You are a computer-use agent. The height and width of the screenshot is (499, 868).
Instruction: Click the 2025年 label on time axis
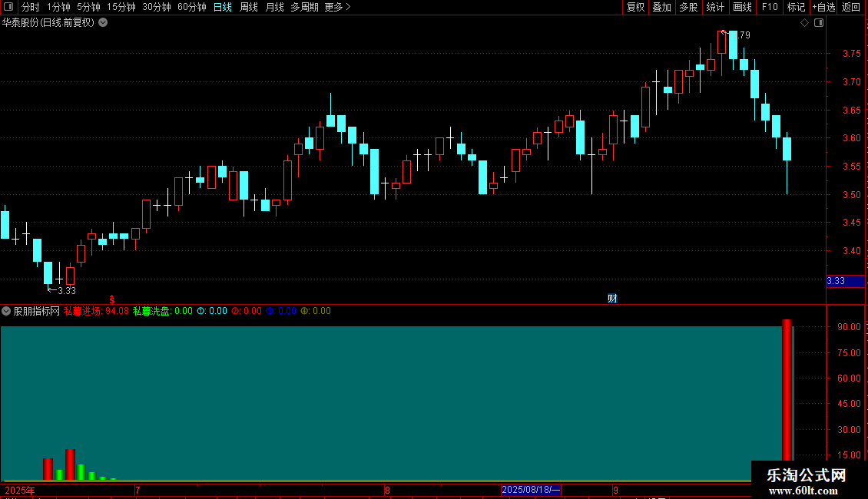pyautogui.click(x=20, y=490)
